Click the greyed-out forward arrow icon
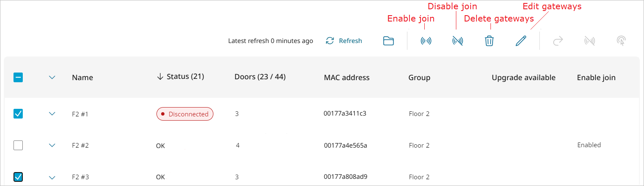The width and height of the screenshot is (644, 186). click(x=558, y=41)
